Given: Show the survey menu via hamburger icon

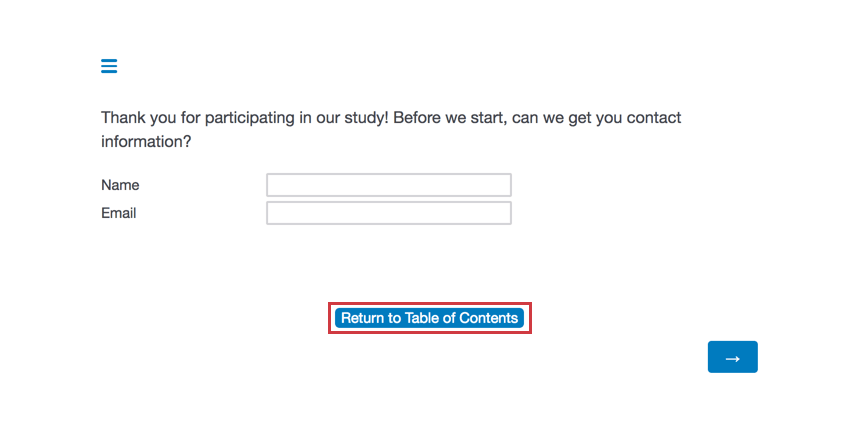Looking at the screenshot, I should [x=109, y=66].
